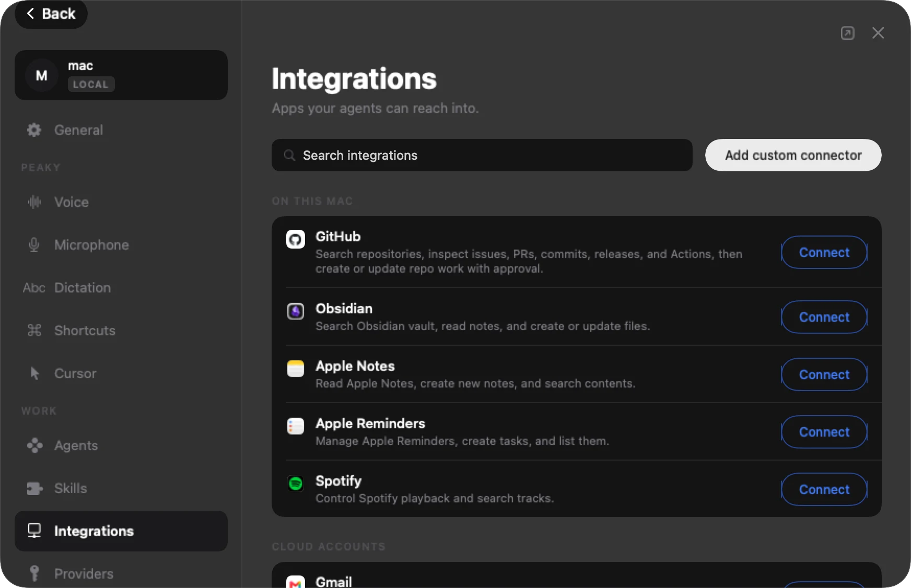Focus the Search integrations field

tap(482, 155)
